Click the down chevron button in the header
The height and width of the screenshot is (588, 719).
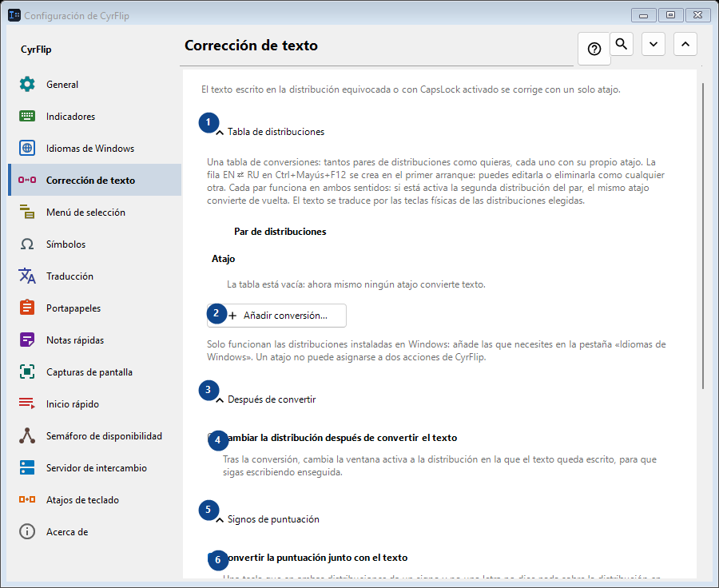pos(653,44)
